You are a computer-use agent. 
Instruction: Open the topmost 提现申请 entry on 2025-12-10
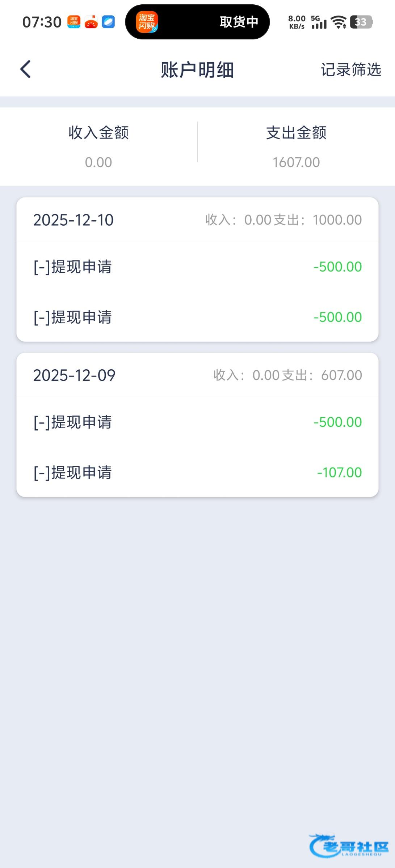pyautogui.click(x=197, y=267)
